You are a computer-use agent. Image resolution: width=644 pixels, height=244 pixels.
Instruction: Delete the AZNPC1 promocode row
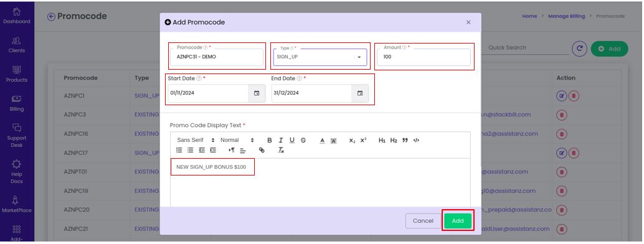574,96
